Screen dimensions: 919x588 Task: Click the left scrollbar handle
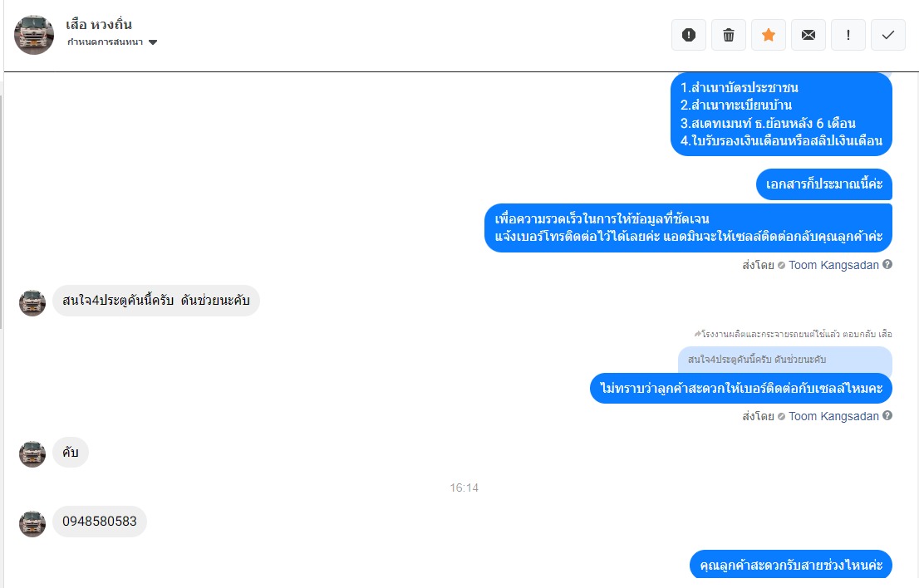1,211
